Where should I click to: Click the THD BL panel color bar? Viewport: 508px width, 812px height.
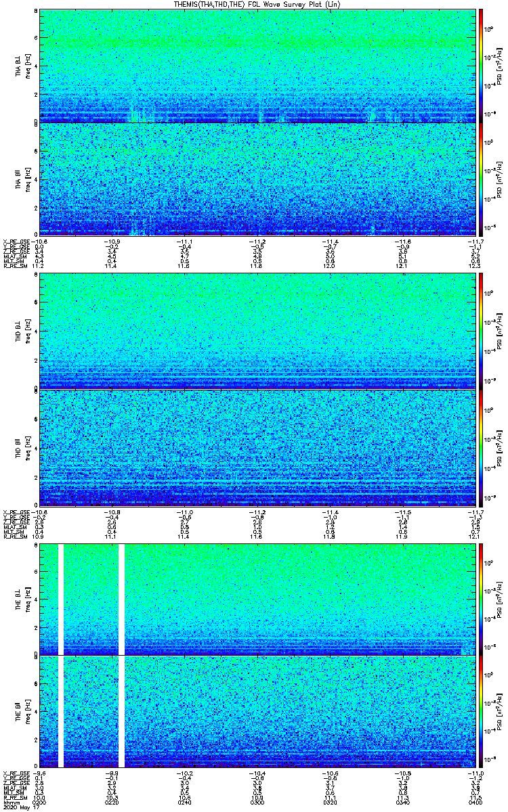click(480, 332)
